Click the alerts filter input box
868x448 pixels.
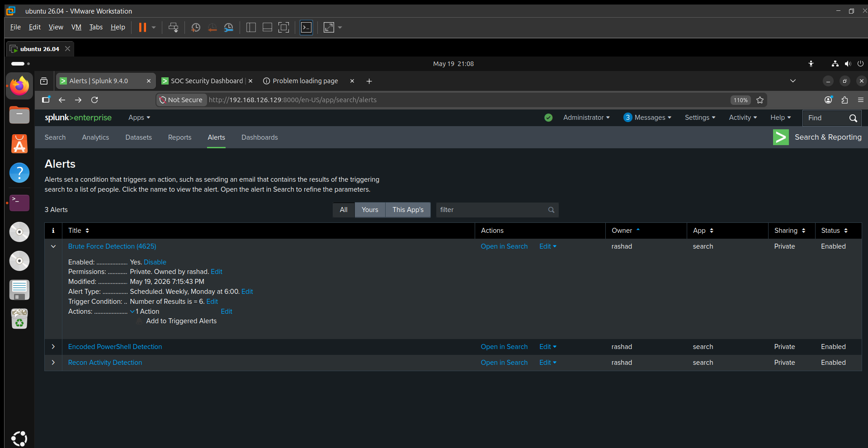click(497, 210)
